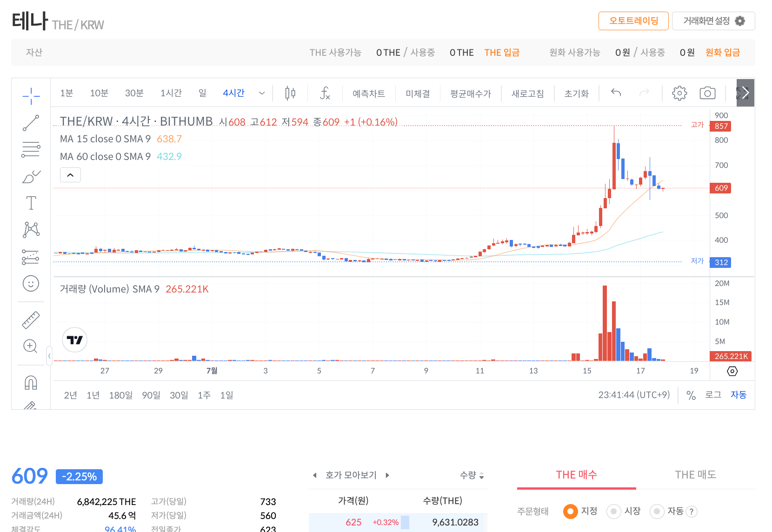This screenshot has height=532, width=772.
Task: Switch to 30분 interval
Action: (x=134, y=93)
